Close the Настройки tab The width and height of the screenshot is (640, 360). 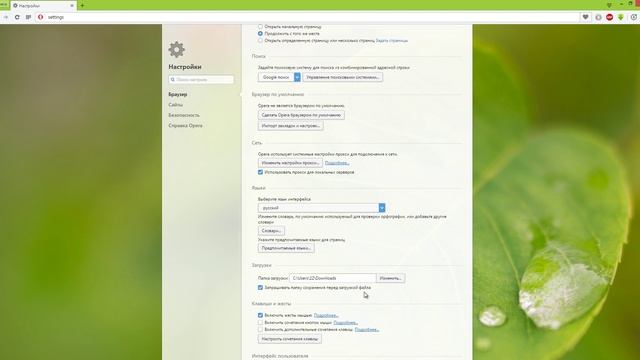pos(72,6)
